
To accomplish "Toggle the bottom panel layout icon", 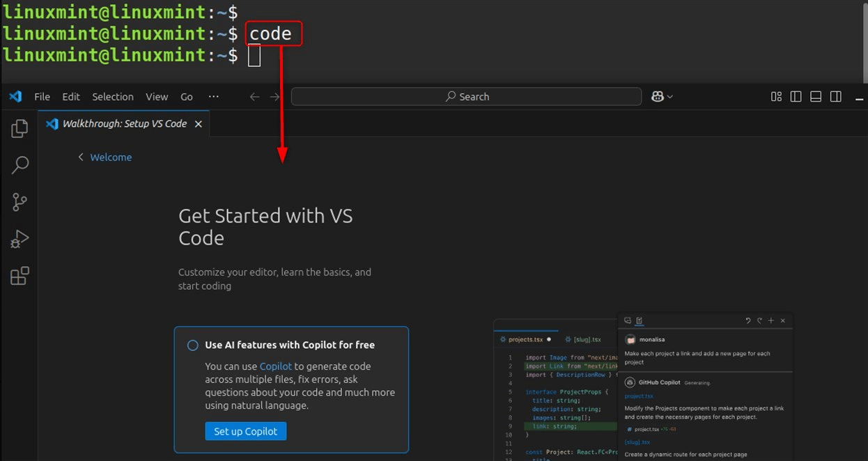I will [816, 97].
